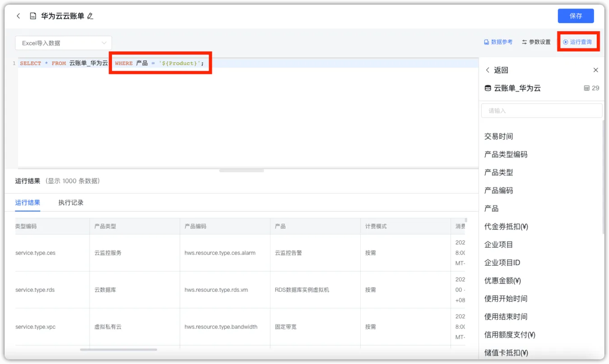Select the 信用额度支付(¥) field

click(510, 335)
